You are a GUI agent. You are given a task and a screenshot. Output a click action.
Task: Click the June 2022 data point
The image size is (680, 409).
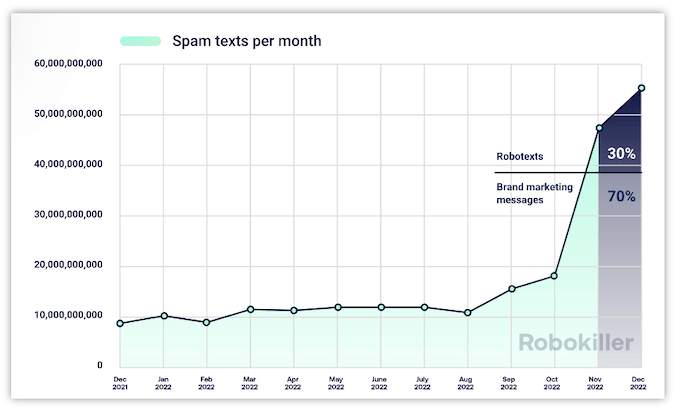coord(381,307)
